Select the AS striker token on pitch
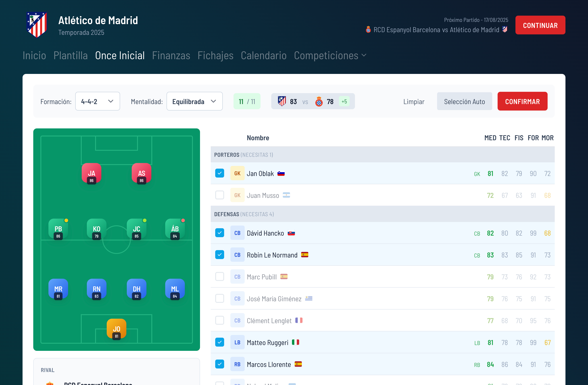This screenshot has height=385, width=588. [141, 173]
